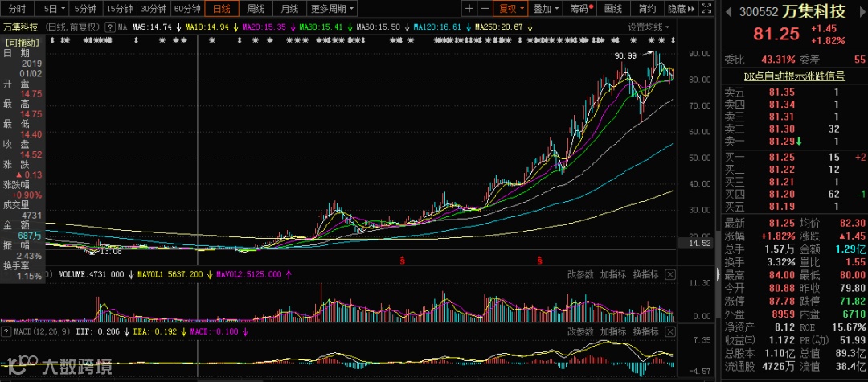868x382 pixels.
Task: Open the DK点自动提示涨跌信号 link
Action: coord(794,76)
